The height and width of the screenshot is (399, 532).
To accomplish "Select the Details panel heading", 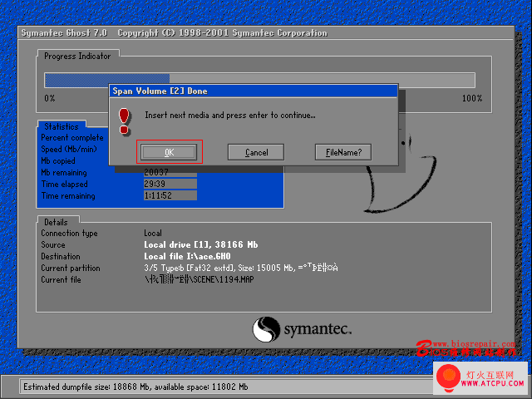I will click(x=56, y=222).
